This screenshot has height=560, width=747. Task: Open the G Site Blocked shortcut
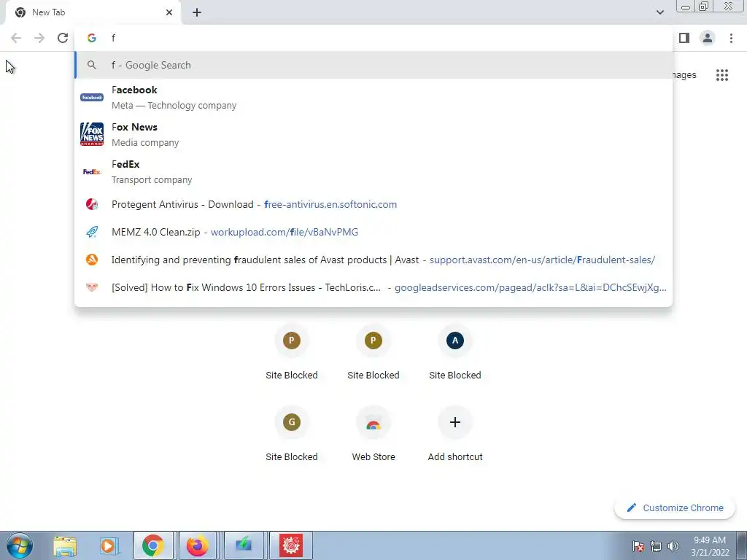tap(292, 434)
